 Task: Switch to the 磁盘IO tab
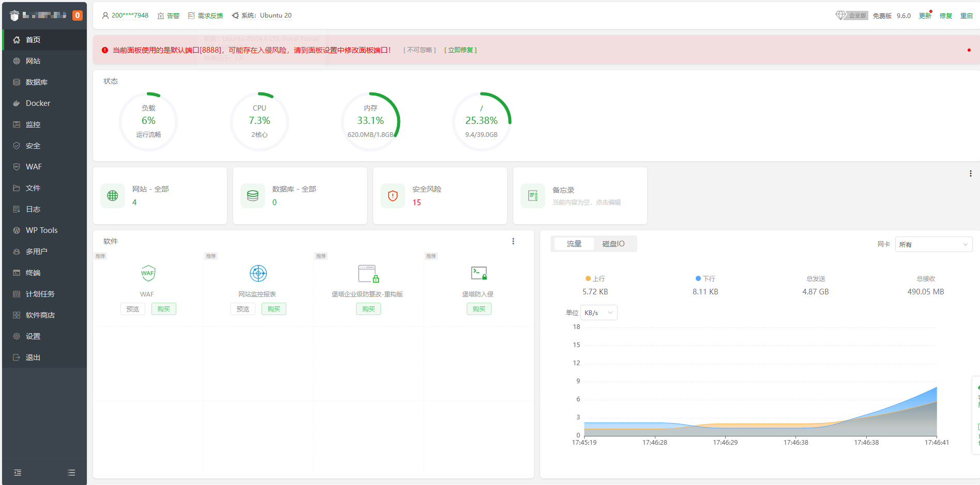pos(613,244)
